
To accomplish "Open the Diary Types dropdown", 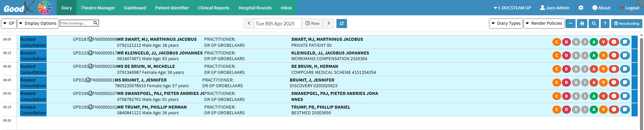I will pos(506,23).
